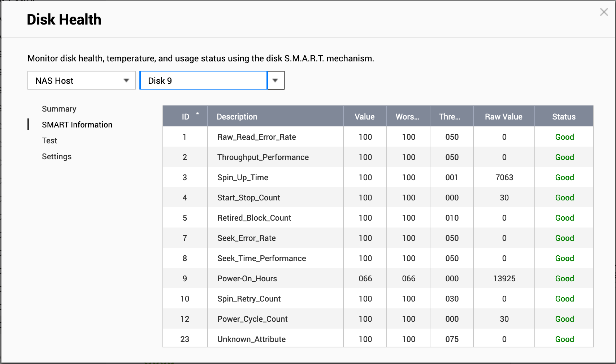Click Good status for Unknown_Attribute
616x364 pixels.
click(564, 339)
